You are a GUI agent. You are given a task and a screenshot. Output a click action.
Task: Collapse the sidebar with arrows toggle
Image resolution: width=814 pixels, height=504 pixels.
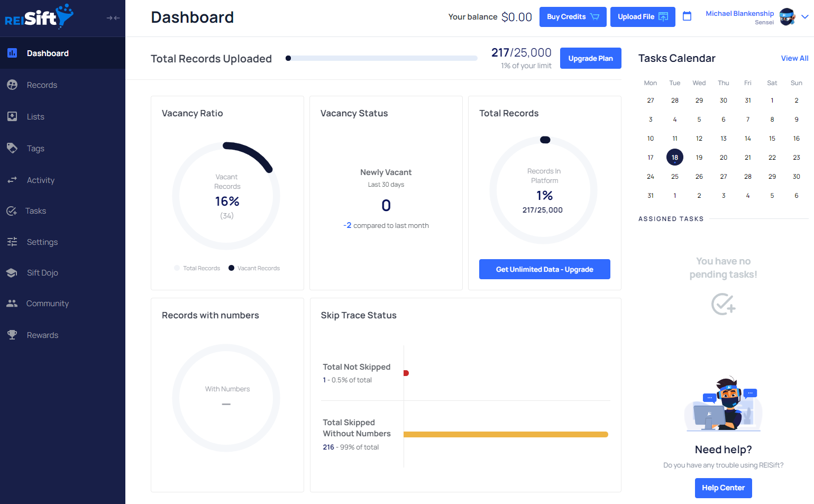(x=113, y=18)
